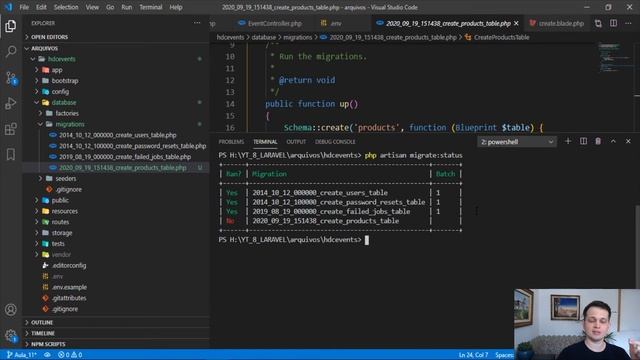The image size is (640, 360).
Task: Show the DEBUG CONSOLE panel tab
Action: click(335, 142)
